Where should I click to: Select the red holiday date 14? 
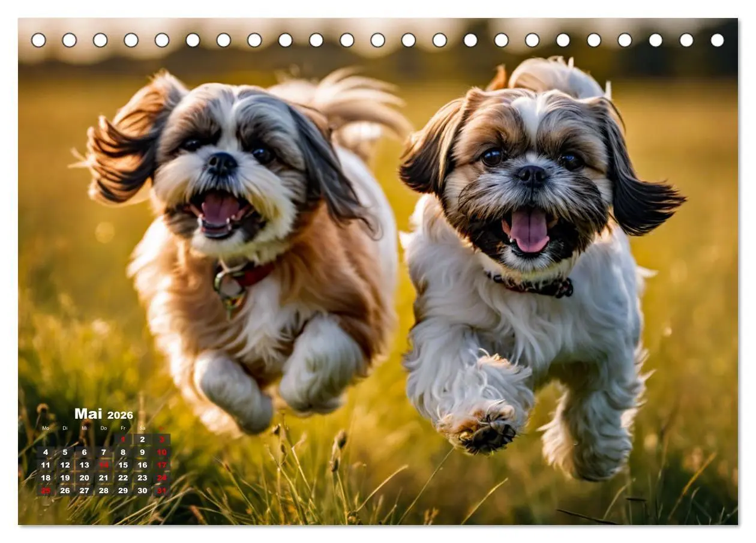coord(104,465)
